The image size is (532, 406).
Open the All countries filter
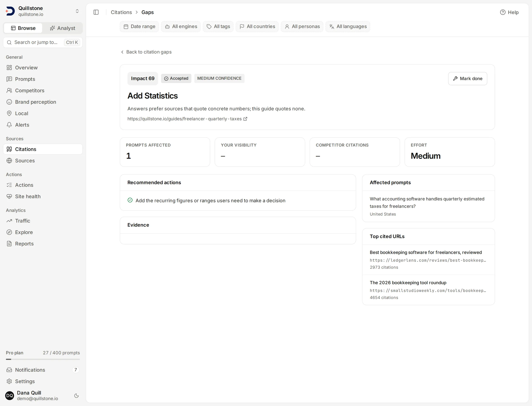point(257,26)
